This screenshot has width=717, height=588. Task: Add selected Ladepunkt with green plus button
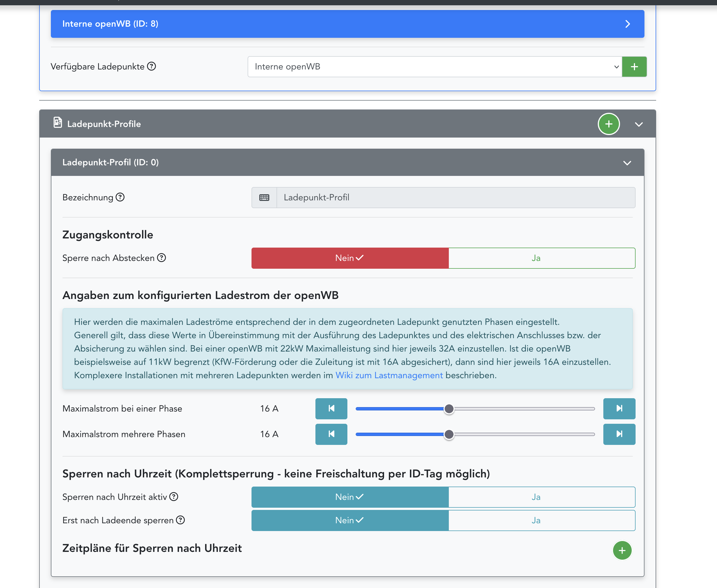pyautogui.click(x=634, y=67)
